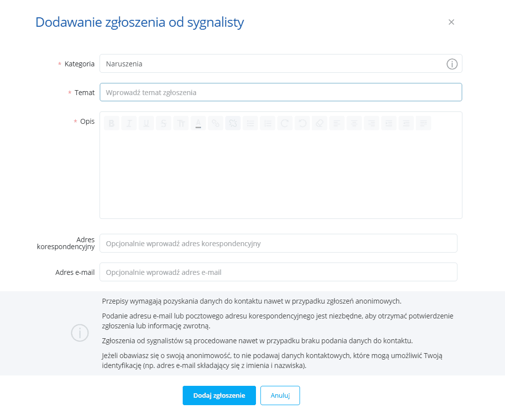
Task: Toggle bold formatting in Opis editor
Action: (x=111, y=123)
